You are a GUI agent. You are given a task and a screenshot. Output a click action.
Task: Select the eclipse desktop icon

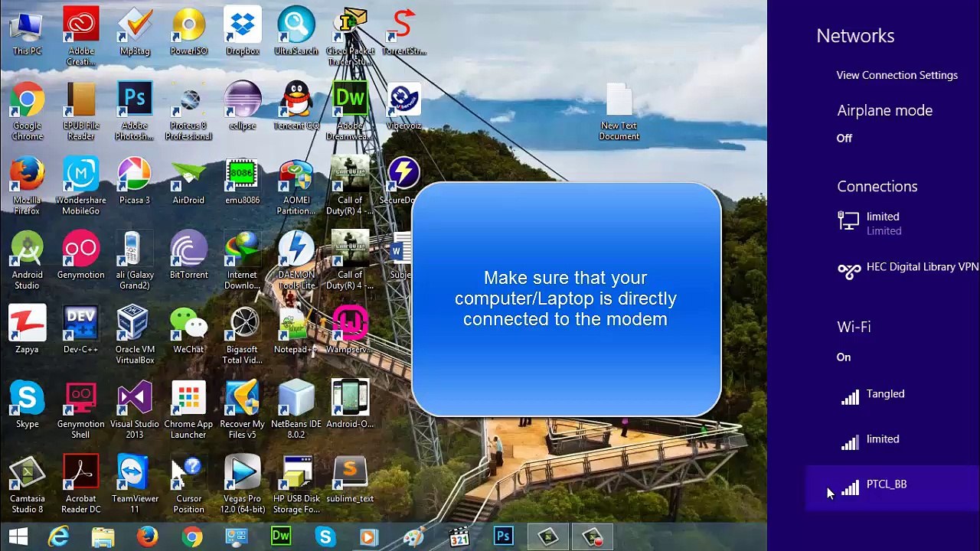tap(242, 106)
